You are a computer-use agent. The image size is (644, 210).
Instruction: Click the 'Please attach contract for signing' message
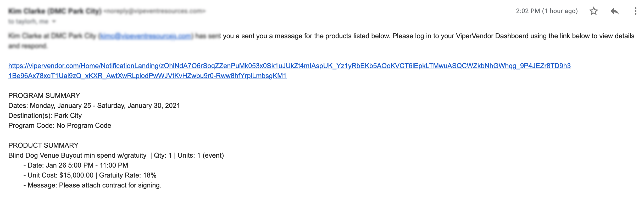(110, 185)
